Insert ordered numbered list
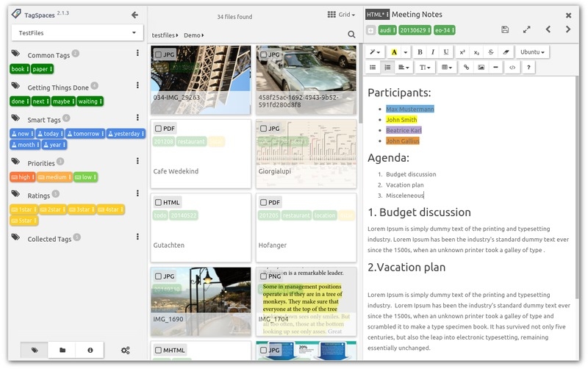 pos(387,67)
